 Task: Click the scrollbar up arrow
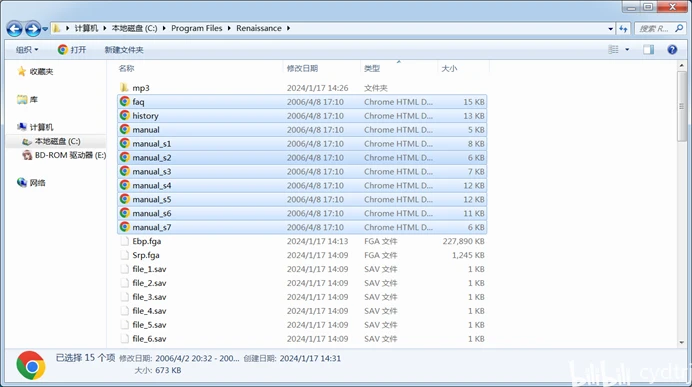tap(681, 66)
